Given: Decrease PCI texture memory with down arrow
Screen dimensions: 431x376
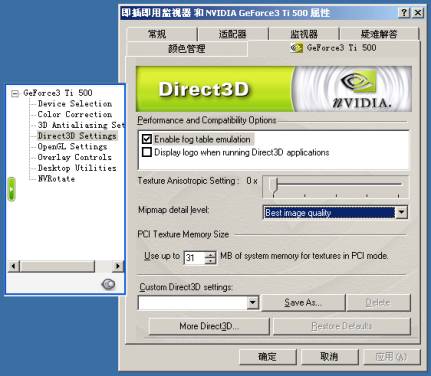Looking at the screenshot, I should point(210,261).
